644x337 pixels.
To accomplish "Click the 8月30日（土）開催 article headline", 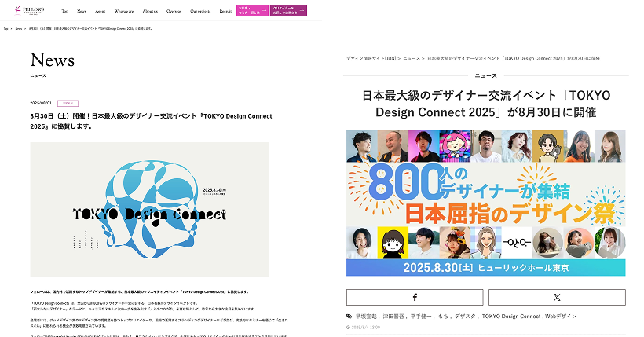I will coord(151,121).
